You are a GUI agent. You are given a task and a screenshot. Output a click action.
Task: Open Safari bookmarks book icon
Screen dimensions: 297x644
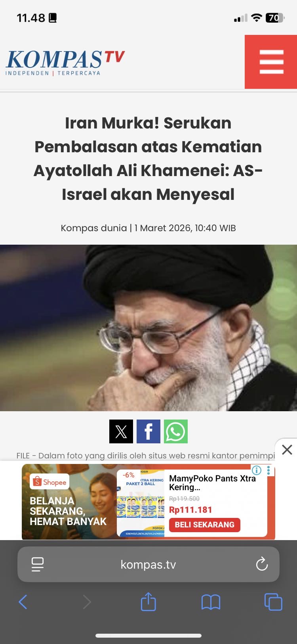click(x=211, y=602)
